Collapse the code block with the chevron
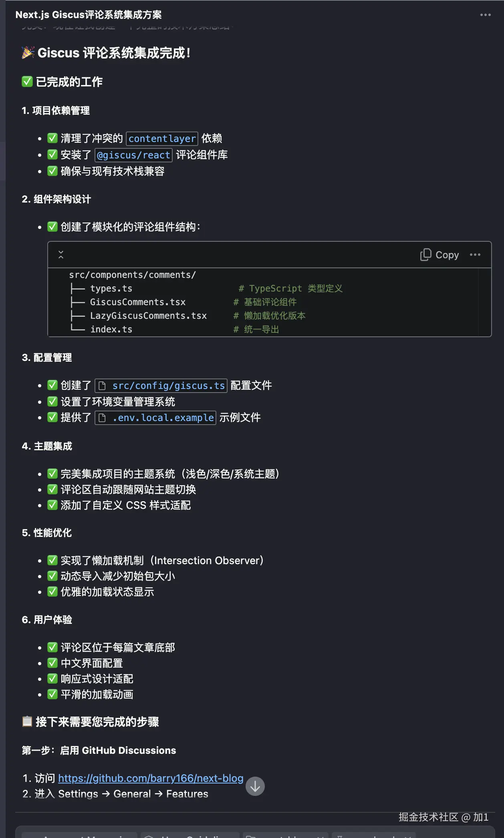Viewport: 504px width, 838px height. [x=61, y=255]
